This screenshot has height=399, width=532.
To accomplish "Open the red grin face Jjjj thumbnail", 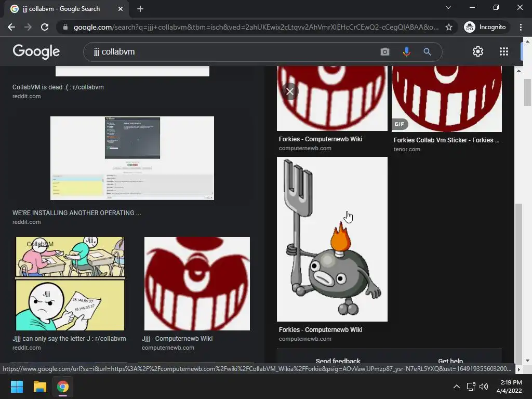I will (x=197, y=284).
